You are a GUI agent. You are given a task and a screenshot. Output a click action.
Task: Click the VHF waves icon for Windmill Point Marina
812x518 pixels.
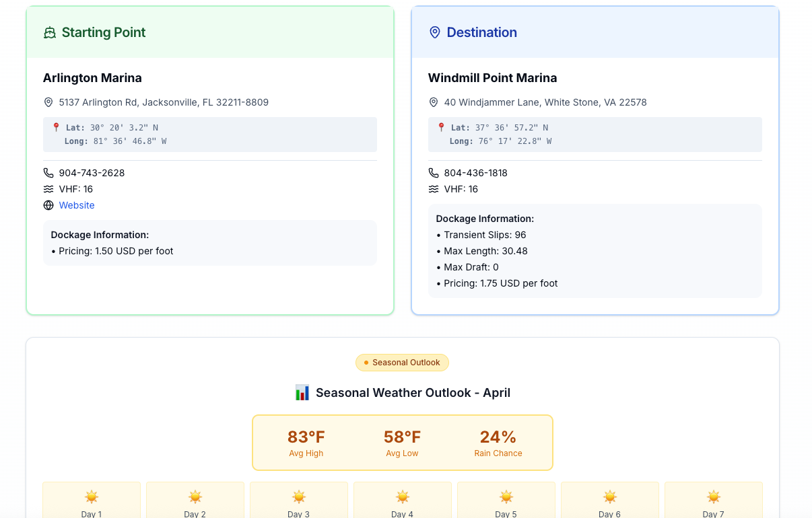[x=433, y=189]
